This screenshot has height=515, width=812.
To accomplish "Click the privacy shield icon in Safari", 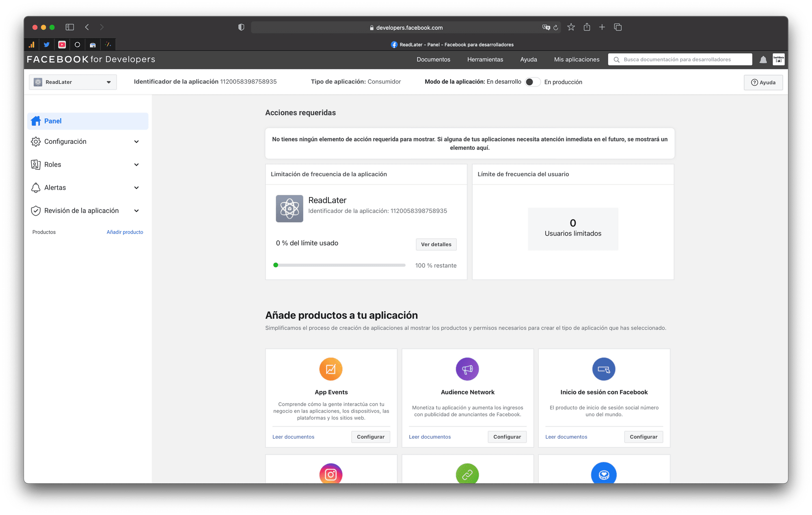I will (241, 27).
